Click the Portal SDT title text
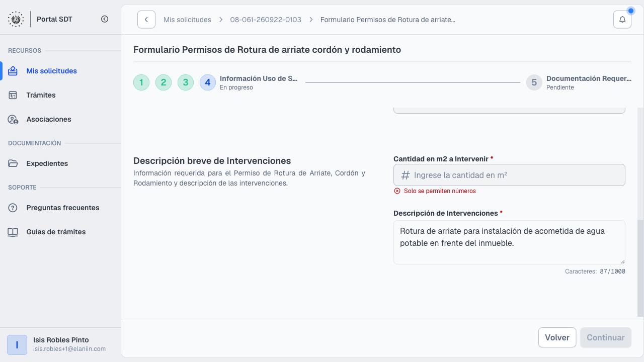 click(x=55, y=19)
